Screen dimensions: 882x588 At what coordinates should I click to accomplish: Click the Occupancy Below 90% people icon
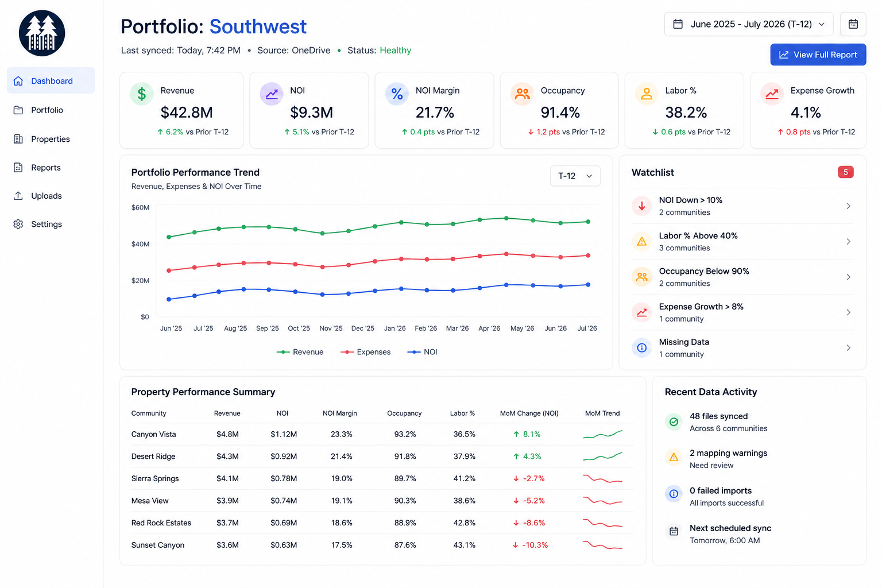tap(642, 277)
